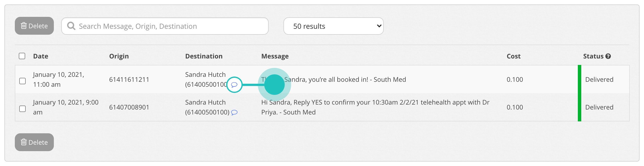The image size is (644, 166).
Task: Click the search magnifier icon
Action: (x=71, y=26)
